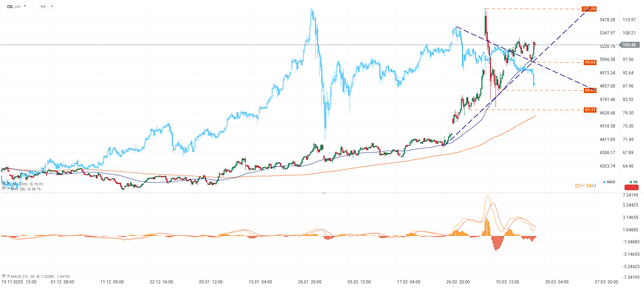Image resolution: width=644 pixels, height=288 pixels.
Task: Click the 103.48 current price tag
Action: tap(630, 45)
